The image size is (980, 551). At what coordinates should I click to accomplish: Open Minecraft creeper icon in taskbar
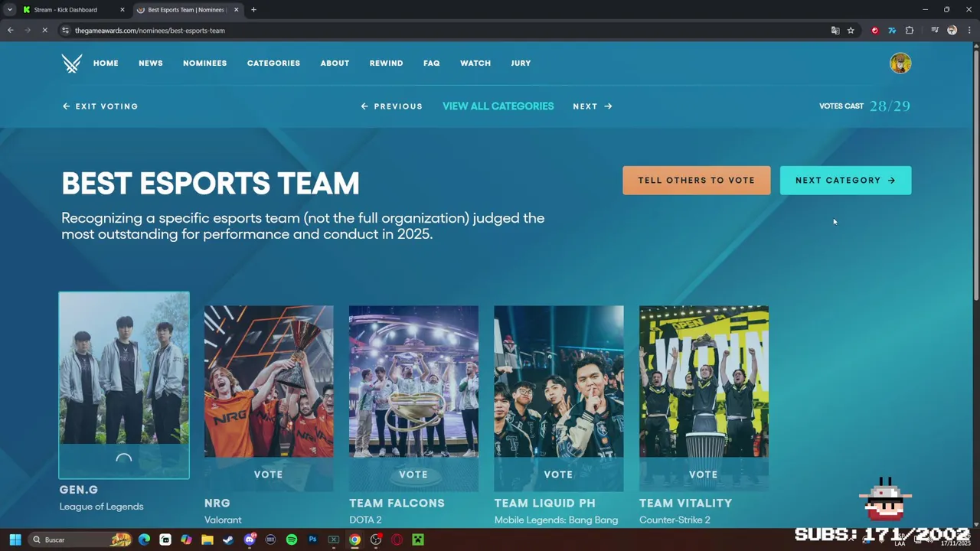tap(418, 540)
